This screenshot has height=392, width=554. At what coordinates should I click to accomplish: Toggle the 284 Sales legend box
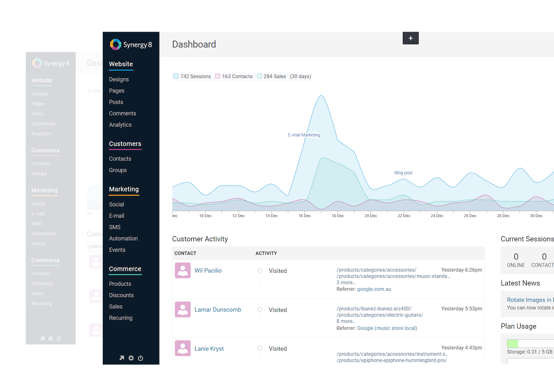click(x=259, y=76)
